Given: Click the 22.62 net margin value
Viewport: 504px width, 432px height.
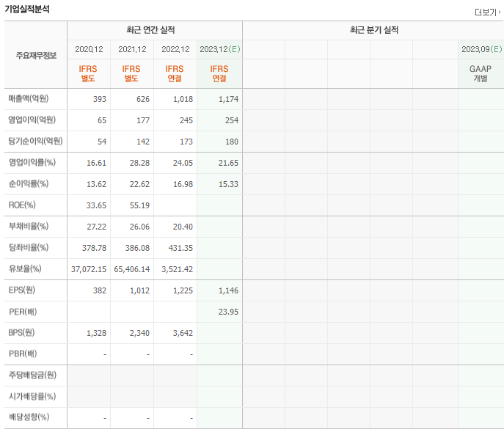Looking at the screenshot, I should [139, 184].
